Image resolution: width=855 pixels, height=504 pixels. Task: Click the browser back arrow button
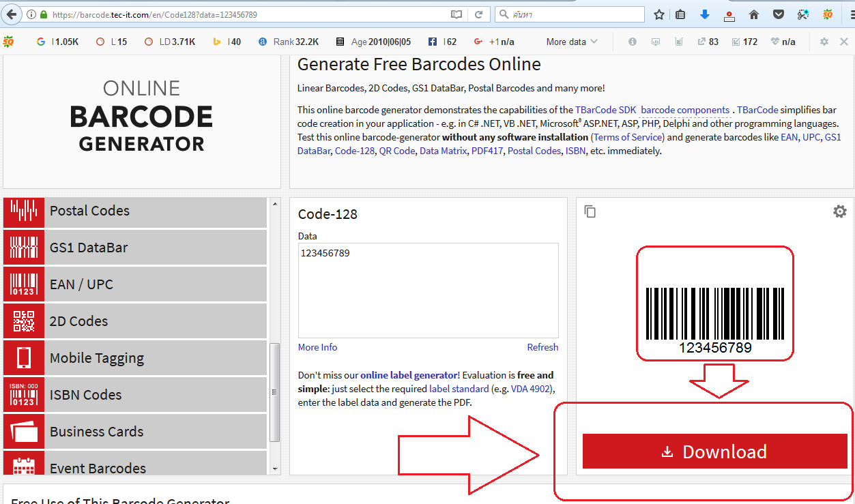coord(12,14)
